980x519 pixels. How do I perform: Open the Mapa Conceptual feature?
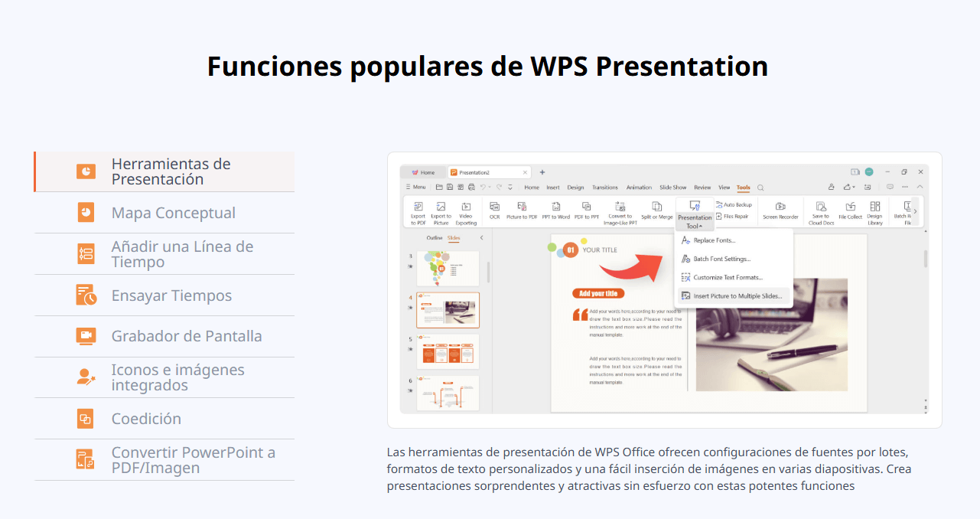point(164,213)
